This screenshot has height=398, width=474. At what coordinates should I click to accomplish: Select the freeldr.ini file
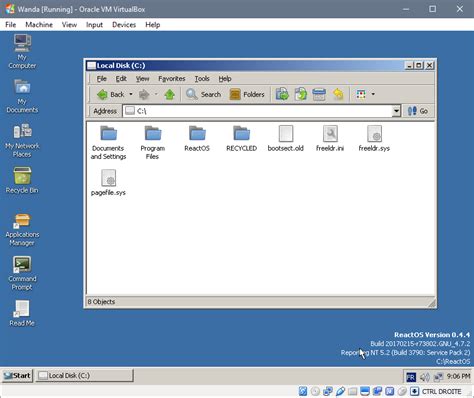click(330, 139)
